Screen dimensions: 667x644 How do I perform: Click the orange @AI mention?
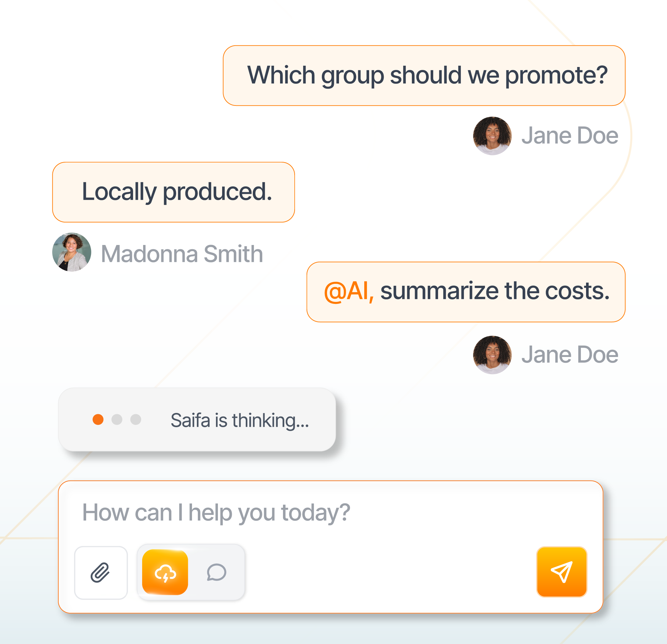click(348, 292)
